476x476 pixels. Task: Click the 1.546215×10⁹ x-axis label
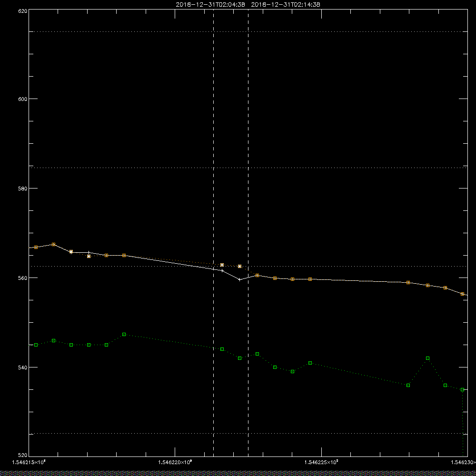(x=29, y=462)
